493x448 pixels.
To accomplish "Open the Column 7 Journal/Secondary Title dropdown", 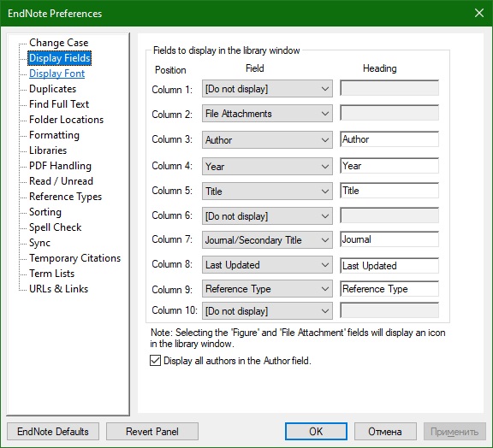I will coord(267,240).
